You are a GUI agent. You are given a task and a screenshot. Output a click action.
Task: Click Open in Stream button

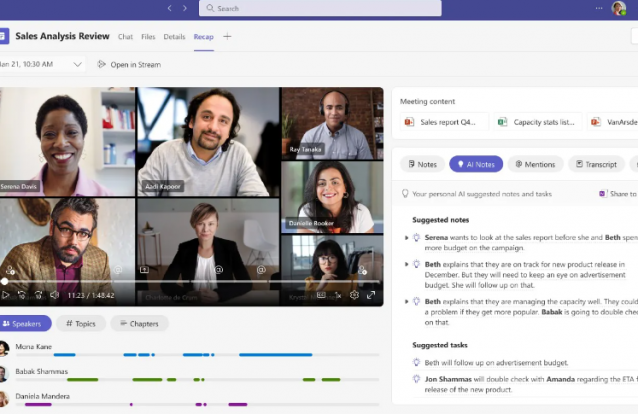click(x=132, y=64)
